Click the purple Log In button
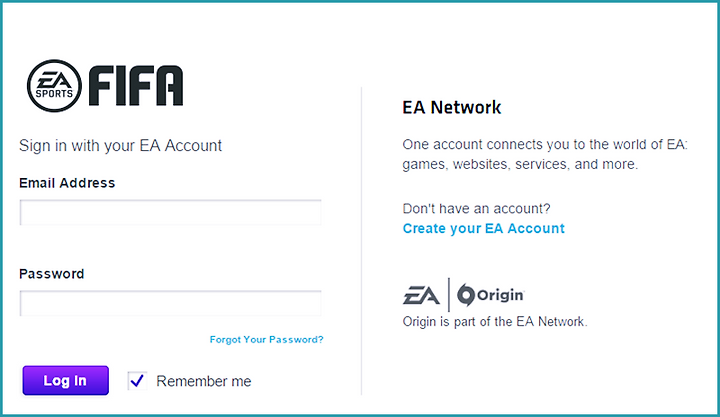Viewport: 720px width, 417px height. tap(66, 380)
